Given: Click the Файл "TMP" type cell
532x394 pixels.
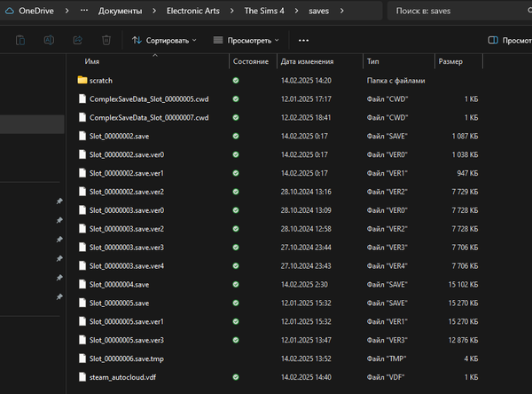Looking at the screenshot, I should 387,359.
